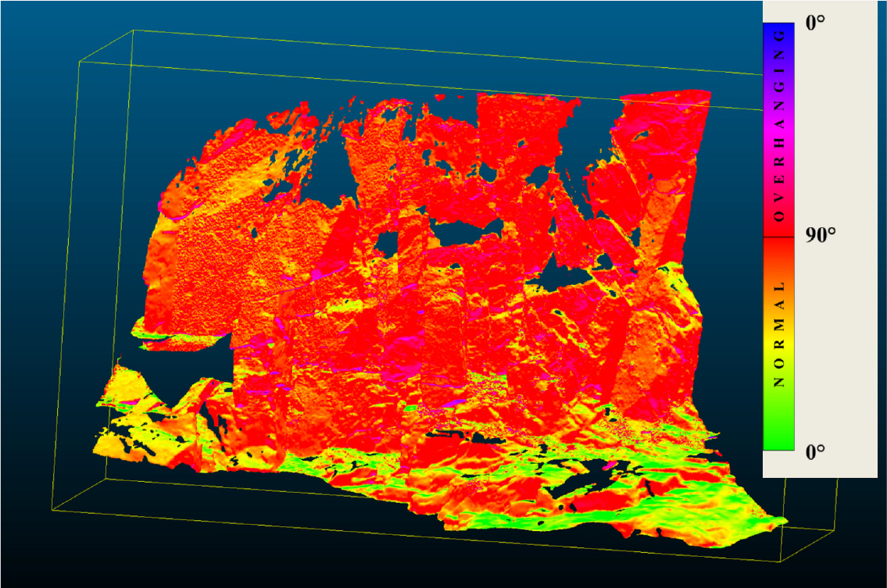This screenshot has width=887, height=588.
Task: Click the bounding box back top-left corner
Action: point(134,30)
